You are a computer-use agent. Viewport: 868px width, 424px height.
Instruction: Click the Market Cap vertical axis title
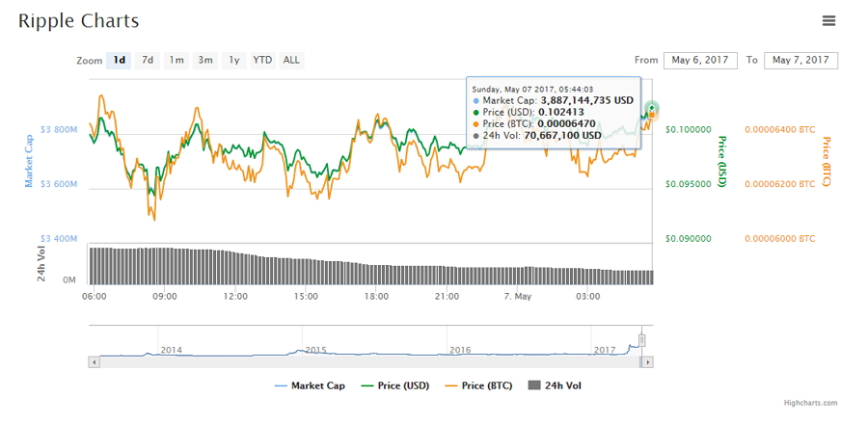(x=29, y=161)
